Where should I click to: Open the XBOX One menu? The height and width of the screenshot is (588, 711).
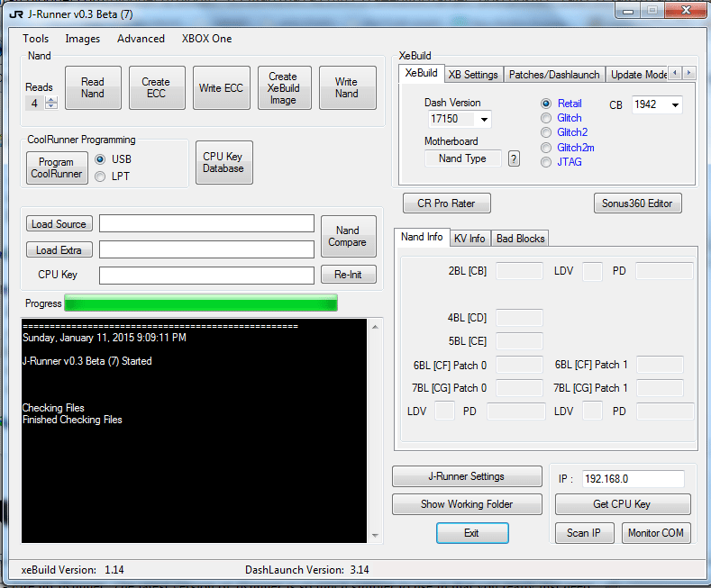206,39
